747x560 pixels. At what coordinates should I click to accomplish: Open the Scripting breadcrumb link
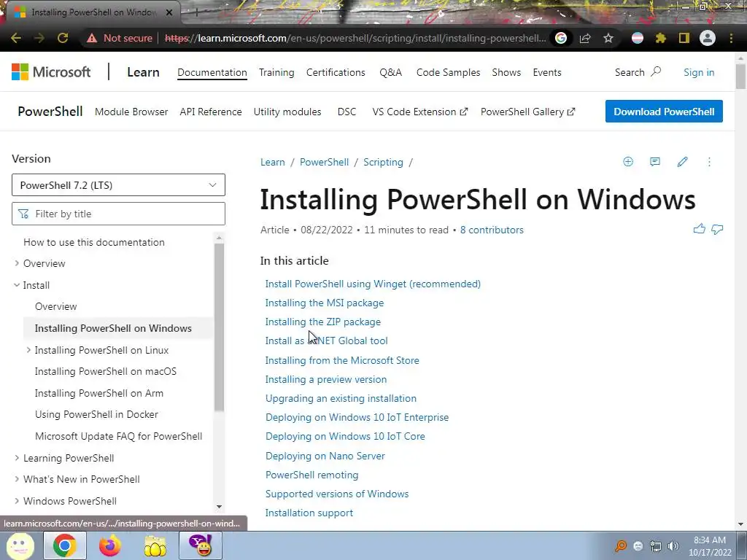click(383, 162)
